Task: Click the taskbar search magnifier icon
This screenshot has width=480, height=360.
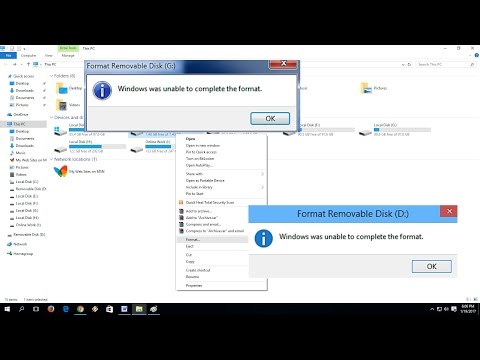Action: tap(21, 309)
